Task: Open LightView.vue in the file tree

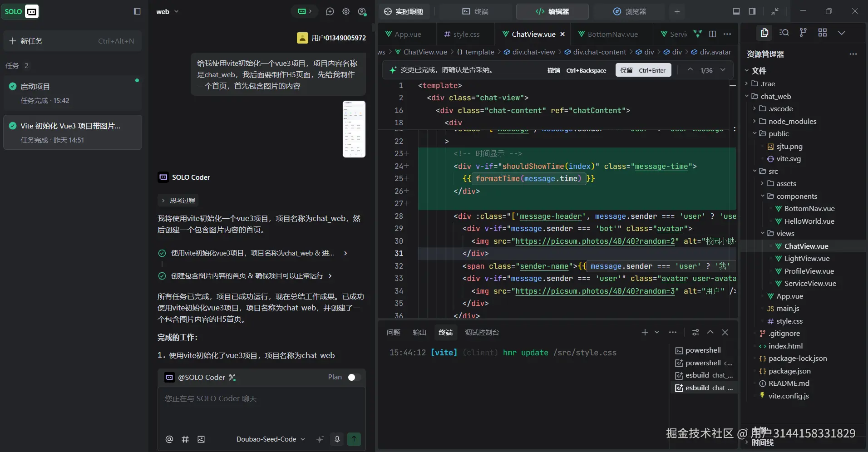Action: pos(807,259)
